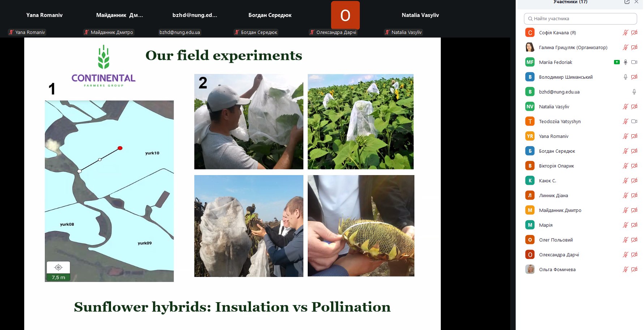Click the participant search field
The height and width of the screenshot is (330, 644).
pos(580,19)
